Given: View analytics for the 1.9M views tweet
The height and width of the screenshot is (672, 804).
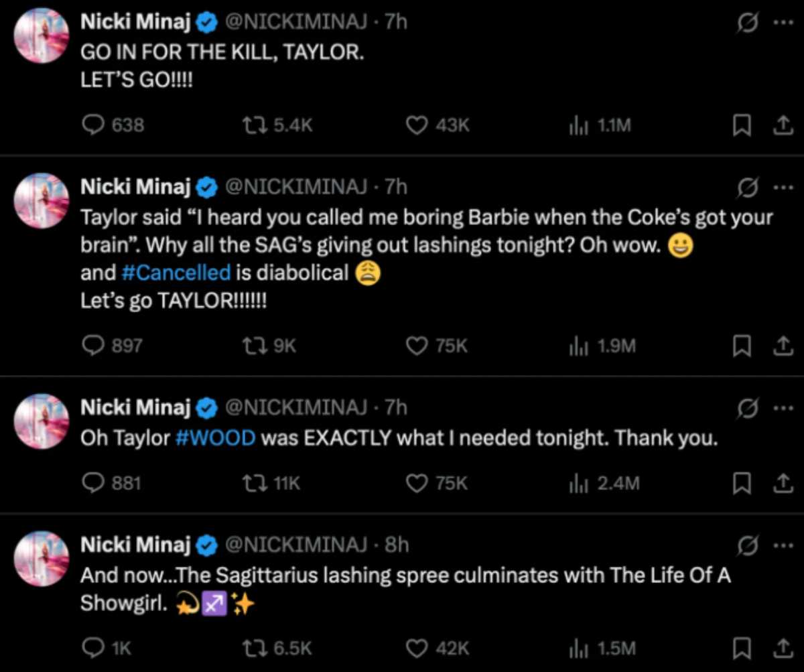Looking at the screenshot, I should click(578, 345).
